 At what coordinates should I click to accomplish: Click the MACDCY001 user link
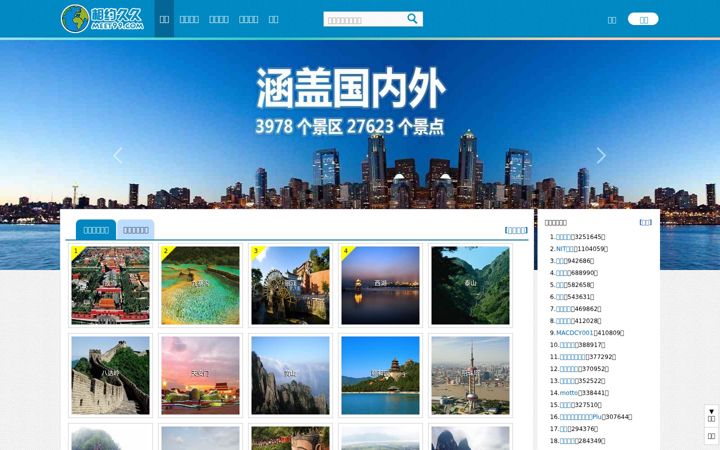574,332
